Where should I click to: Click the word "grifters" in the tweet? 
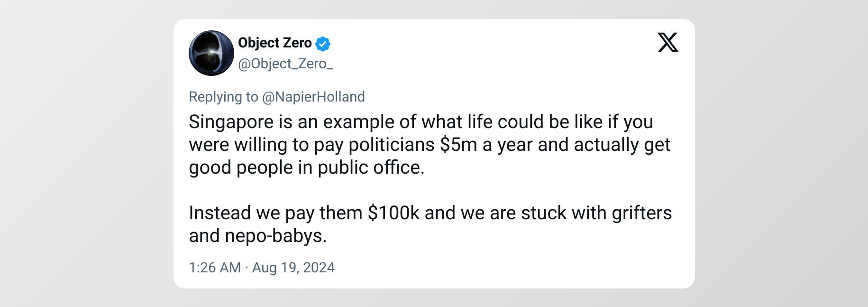641,214
